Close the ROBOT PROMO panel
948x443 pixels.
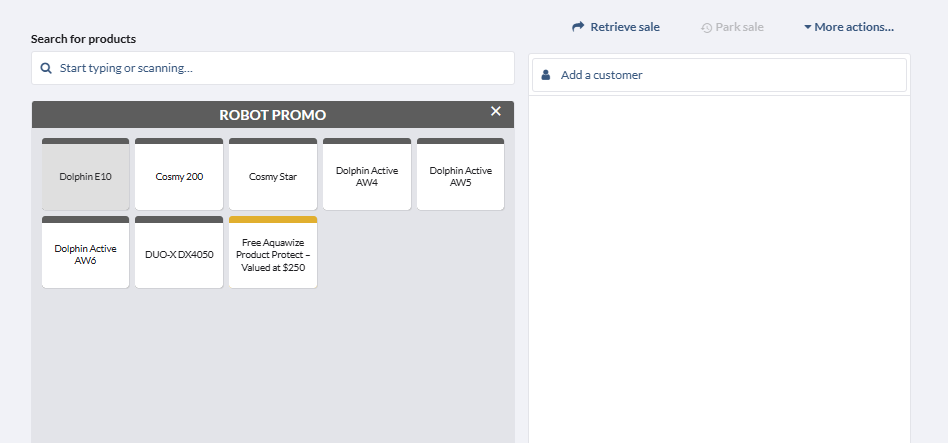pyautogui.click(x=496, y=111)
